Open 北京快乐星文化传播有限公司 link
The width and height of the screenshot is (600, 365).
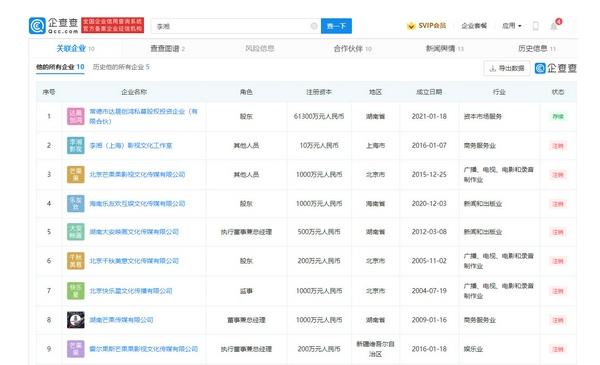point(131,291)
